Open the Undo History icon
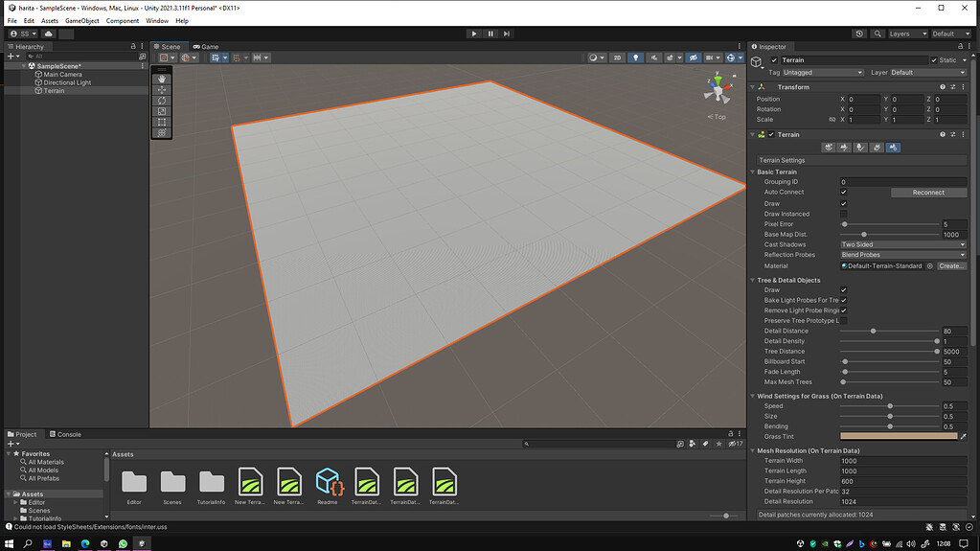This screenshot has width=980, height=551. [859, 34]
